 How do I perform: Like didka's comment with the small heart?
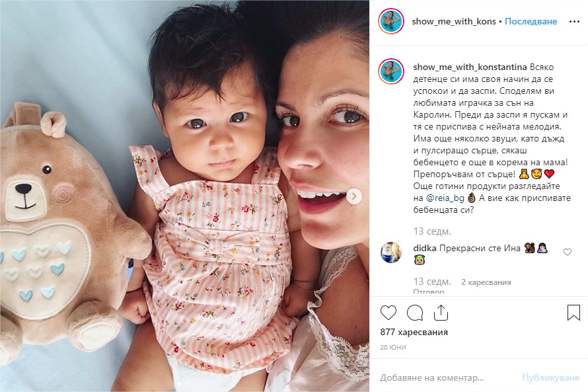pyautogui.click(x=568, y=252)
